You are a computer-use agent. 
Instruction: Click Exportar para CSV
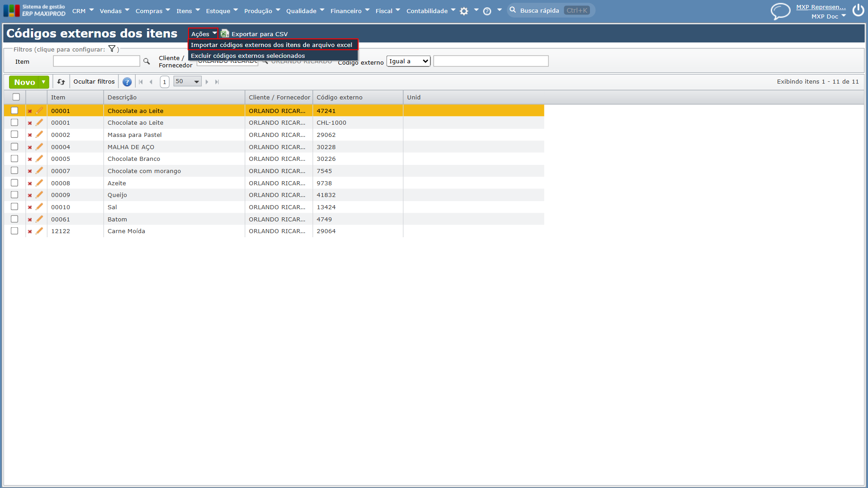point(259,34)
